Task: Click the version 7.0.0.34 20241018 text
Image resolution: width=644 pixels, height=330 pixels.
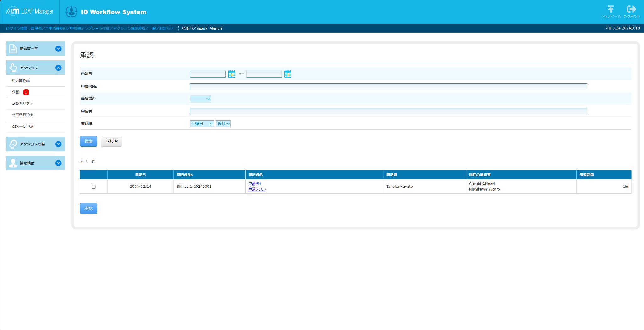Action: [623, 28]
